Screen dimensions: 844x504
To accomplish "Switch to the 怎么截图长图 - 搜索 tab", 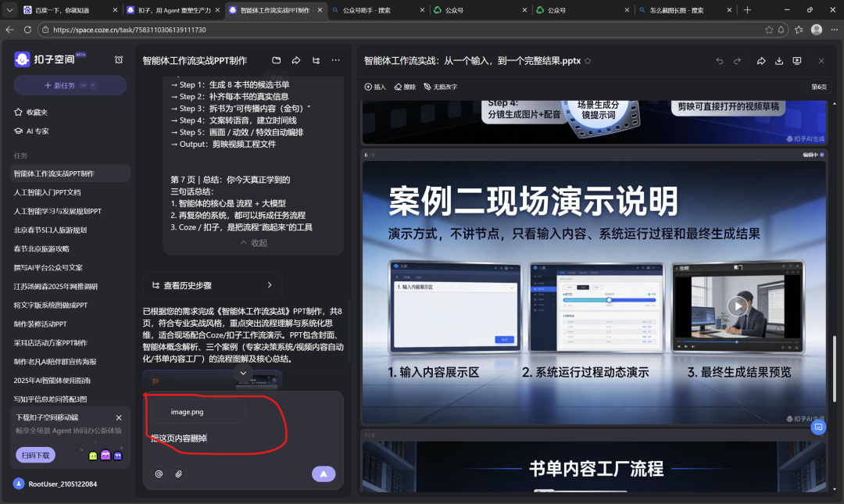I will tap(686, 9).
